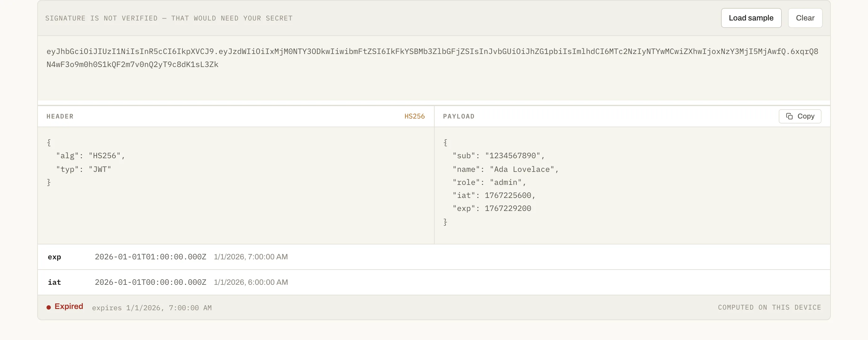
Task: Click the Load sample button
Action: [751, 18]
